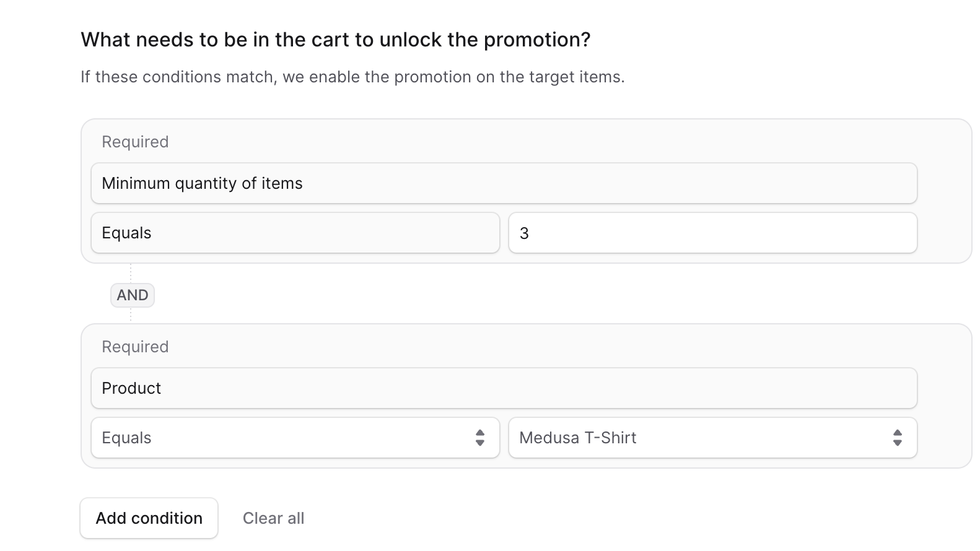Image resolution: width=980 pixels, height=551 pixels.
Task: Click the word 'promotion' in the heading
Action: pyautogui.click(x=532, y=40)
